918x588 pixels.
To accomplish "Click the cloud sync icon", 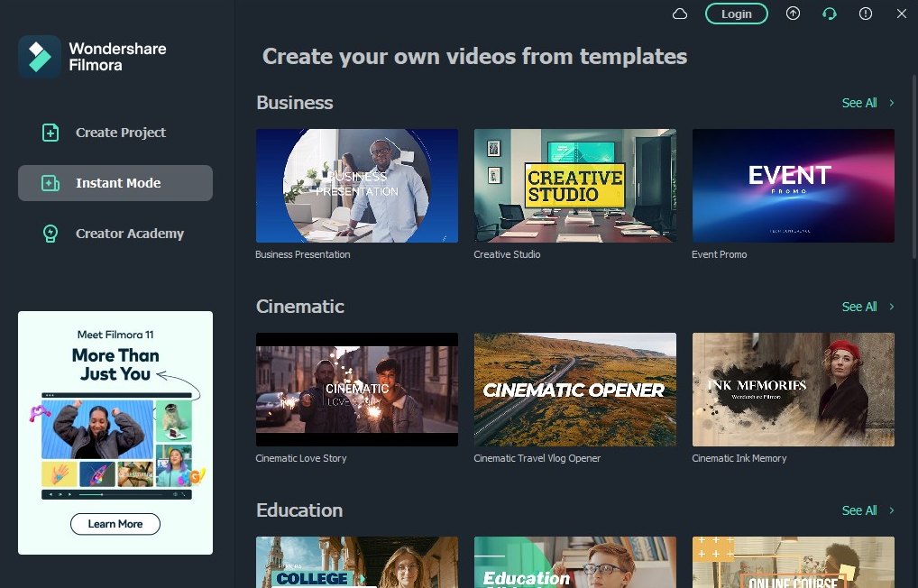I will 679,14.
